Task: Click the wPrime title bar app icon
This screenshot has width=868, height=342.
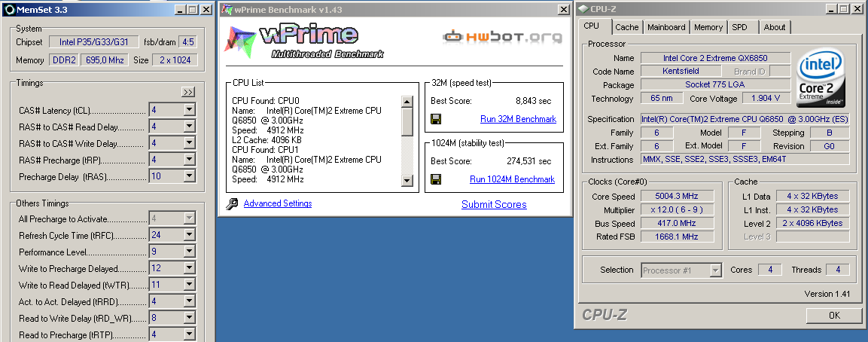Action: pyautogui.click(x=227, y=10)
